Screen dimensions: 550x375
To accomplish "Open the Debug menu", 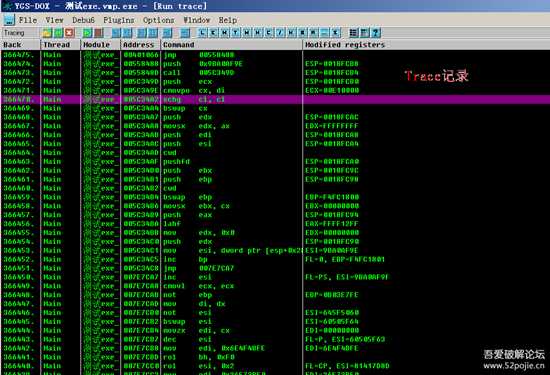I will tap(83, 20).
